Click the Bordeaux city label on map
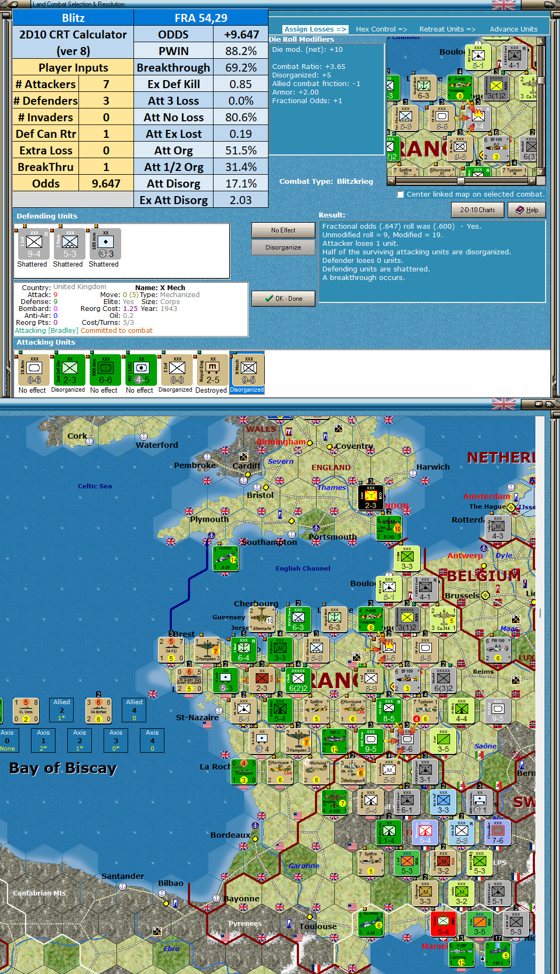The width and height of the screenshot is (560, 974). click(x=231, y=835)
